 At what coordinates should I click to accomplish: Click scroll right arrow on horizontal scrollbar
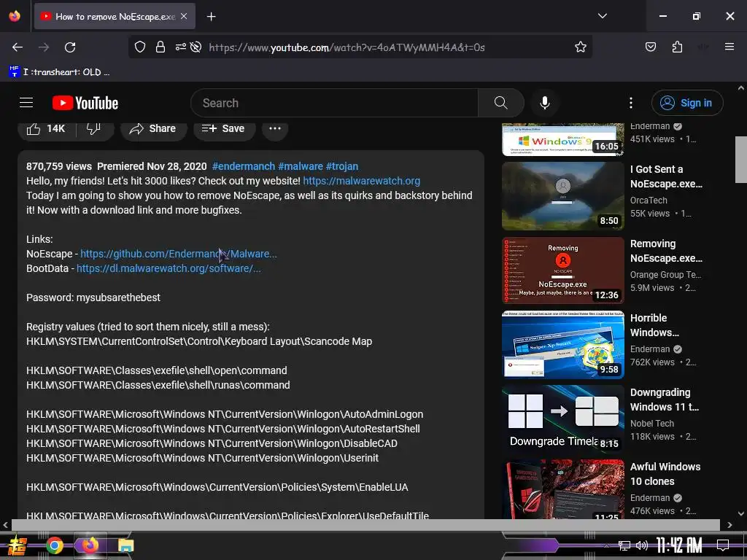pos(729,525)
